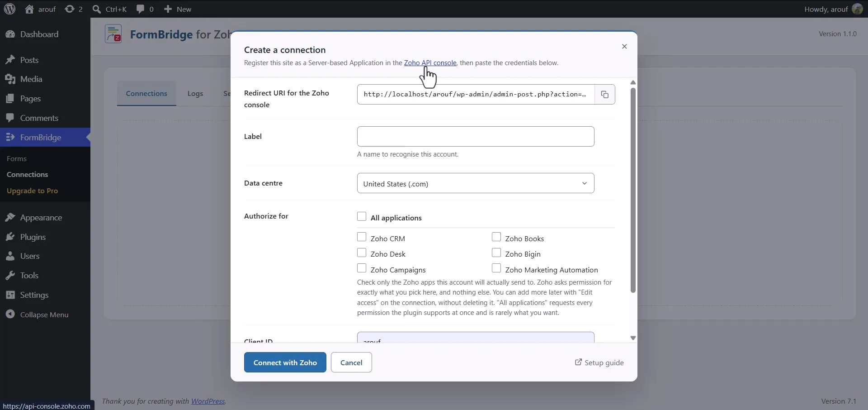Select the Zoho Campaigns checkbox
The width and height of the screenshot is (868, 410).
tap(362, 268)
